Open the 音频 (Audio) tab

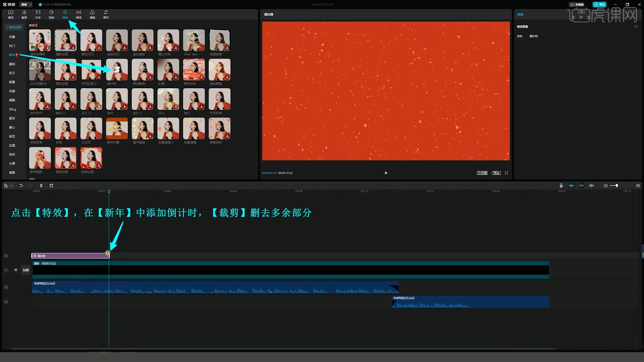[x=24, y=14]
